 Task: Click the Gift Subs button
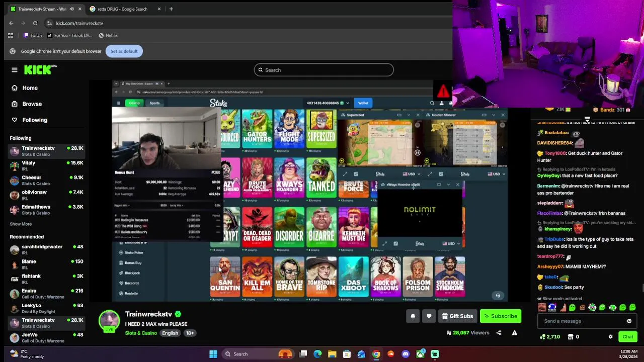coord(457,316)
